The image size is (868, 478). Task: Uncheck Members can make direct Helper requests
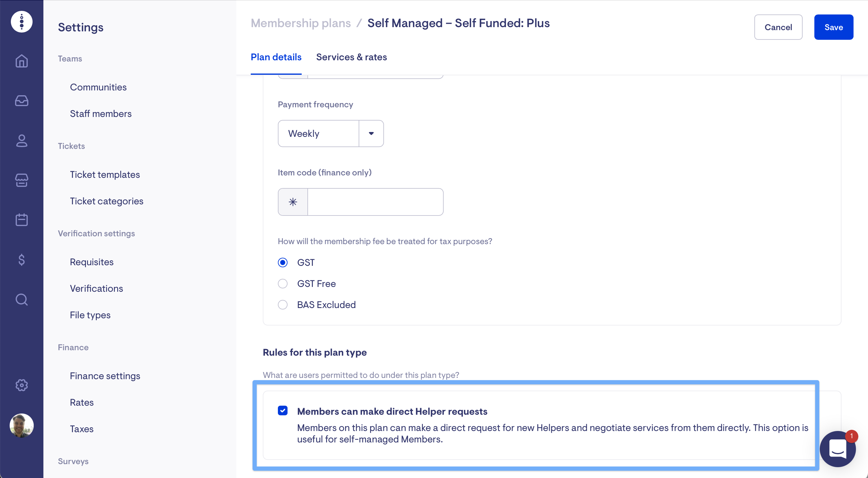click(283, 410)
